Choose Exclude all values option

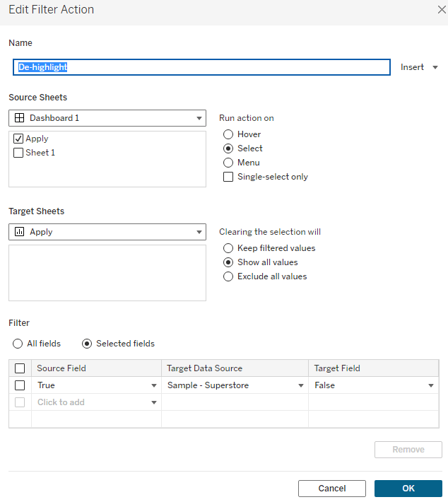pyautogui.click(x=228, y=276)
